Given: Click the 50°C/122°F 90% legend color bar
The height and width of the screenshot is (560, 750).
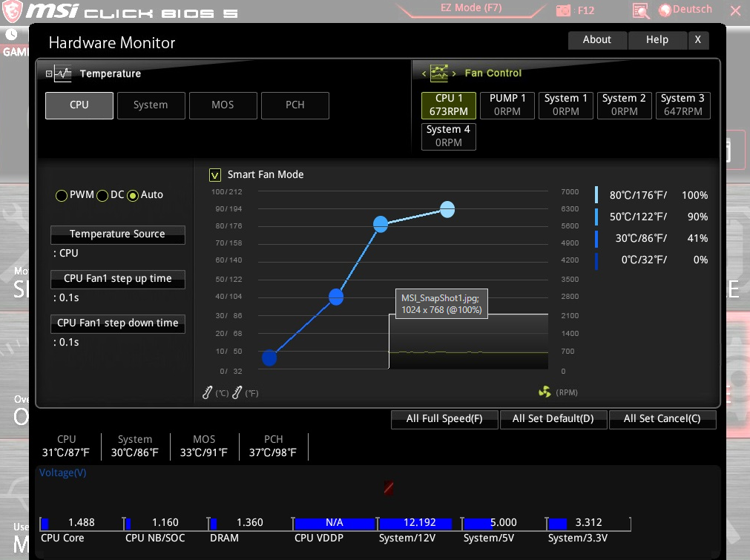Looking at the screenshot, I should (596, 217).
